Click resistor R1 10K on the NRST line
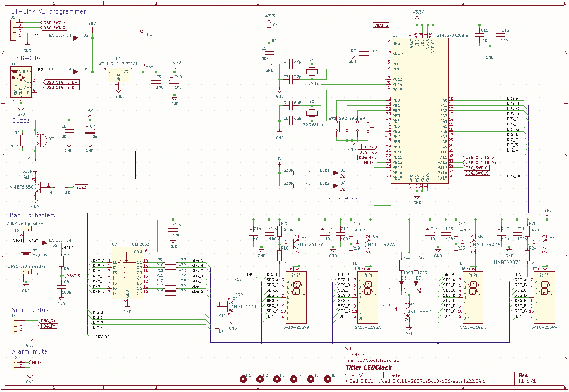 point(269,33)
